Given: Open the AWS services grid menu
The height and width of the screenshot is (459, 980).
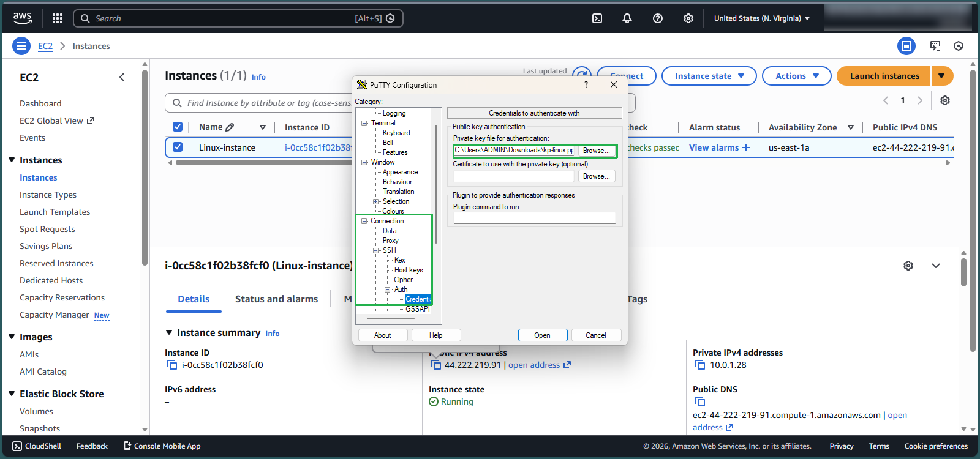Looking at the screenshot, I should tap(58, 18).
